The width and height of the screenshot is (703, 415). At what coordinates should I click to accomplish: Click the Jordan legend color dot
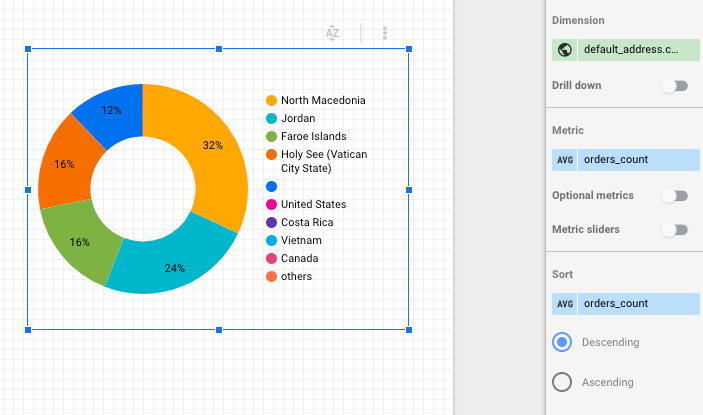click(271, 118)
